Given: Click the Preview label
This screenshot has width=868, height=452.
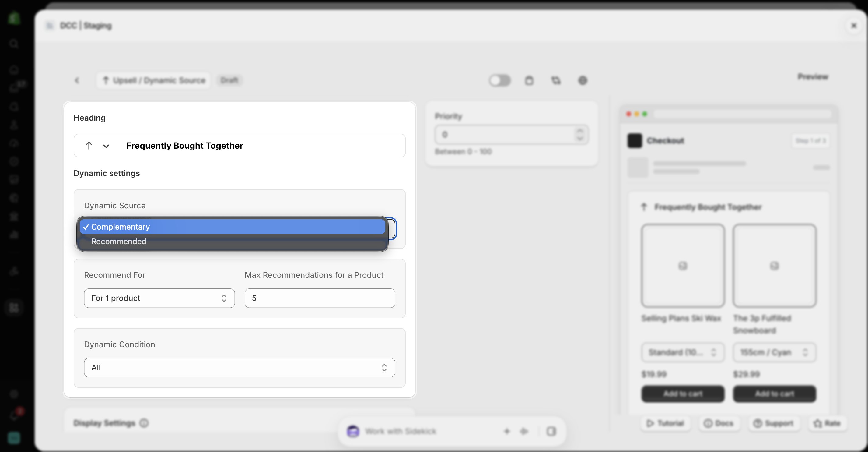Looking at the screenshot, I should (x=813, y=77).
